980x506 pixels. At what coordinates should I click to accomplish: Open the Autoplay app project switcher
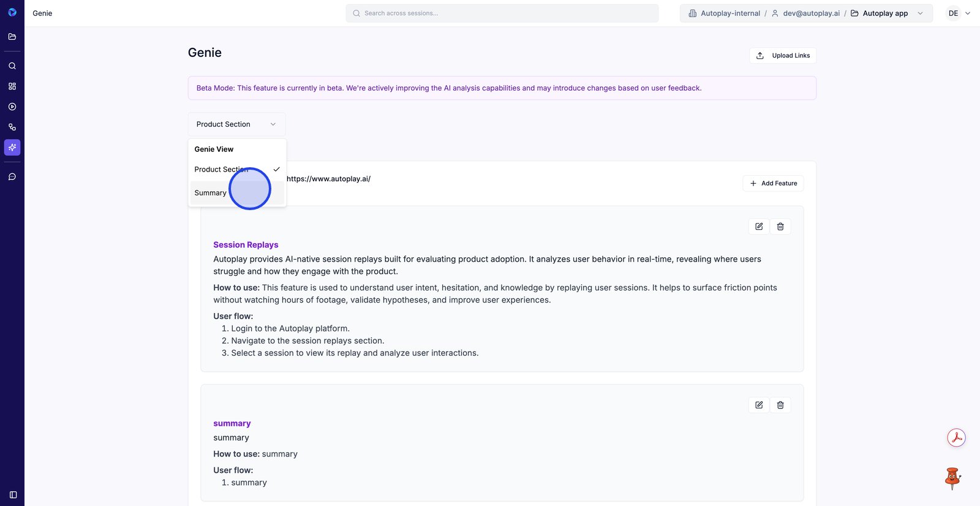pyautogui.click(x=886, y=13)
